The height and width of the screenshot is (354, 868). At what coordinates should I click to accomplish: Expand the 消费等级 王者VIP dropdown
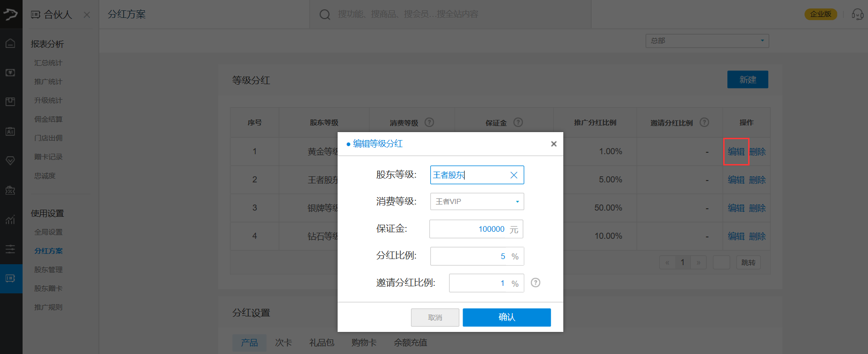click(477, 202)
